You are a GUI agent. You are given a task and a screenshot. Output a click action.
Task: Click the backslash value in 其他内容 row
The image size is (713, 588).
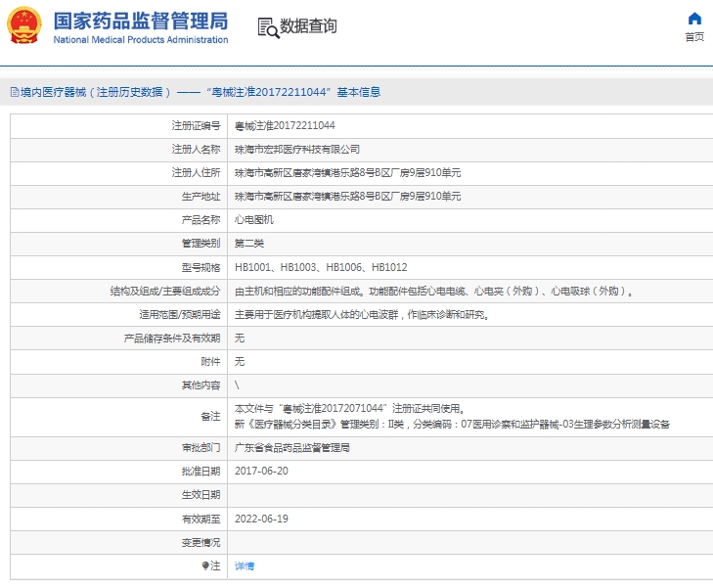pos(237,385)
